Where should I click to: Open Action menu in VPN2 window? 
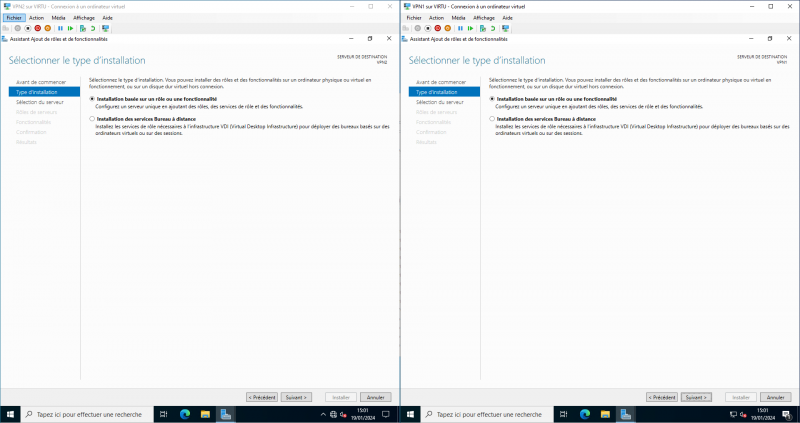click(x=36, y=18)
